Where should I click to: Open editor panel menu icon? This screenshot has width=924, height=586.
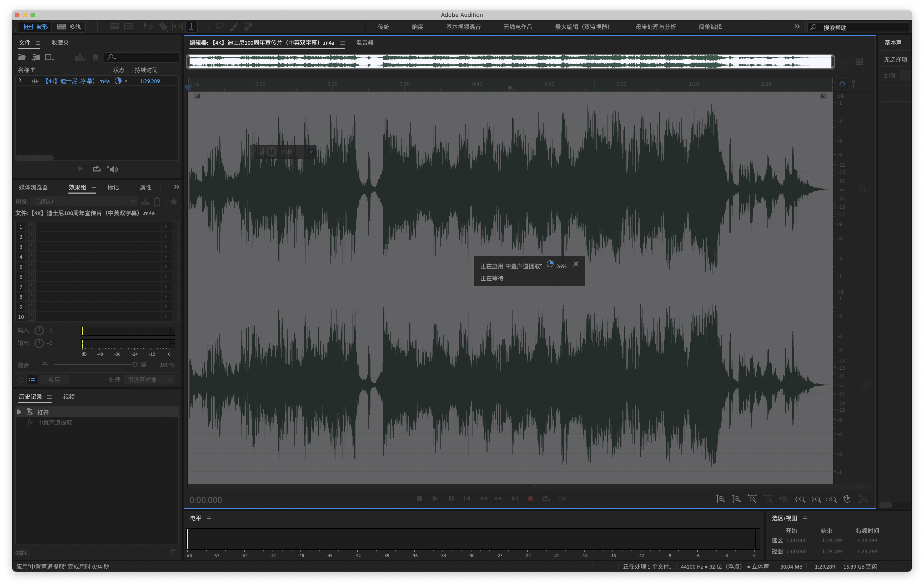(342, 43)
